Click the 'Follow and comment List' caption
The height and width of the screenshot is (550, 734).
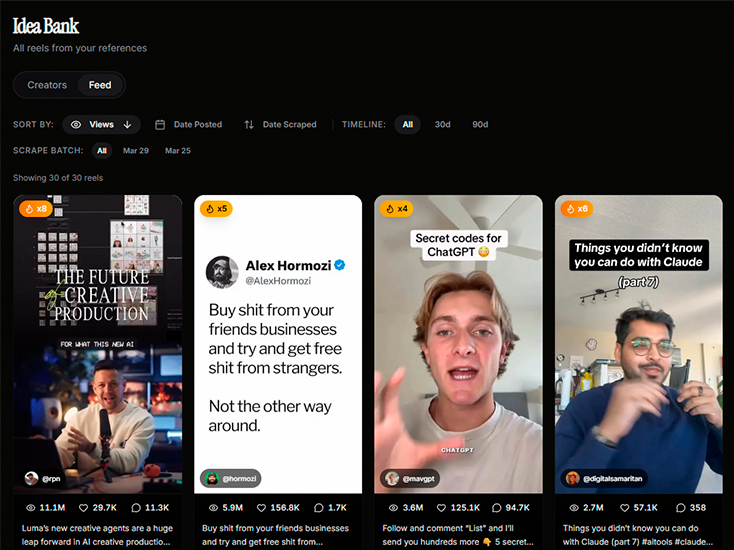(x=458, y=535)
